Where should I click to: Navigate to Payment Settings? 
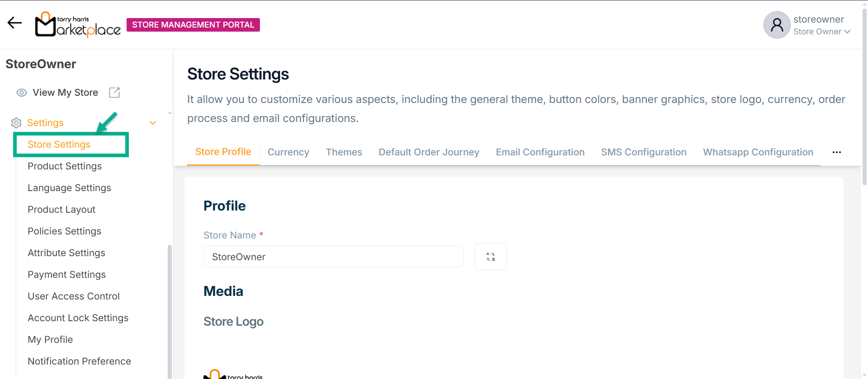(66, 275)
